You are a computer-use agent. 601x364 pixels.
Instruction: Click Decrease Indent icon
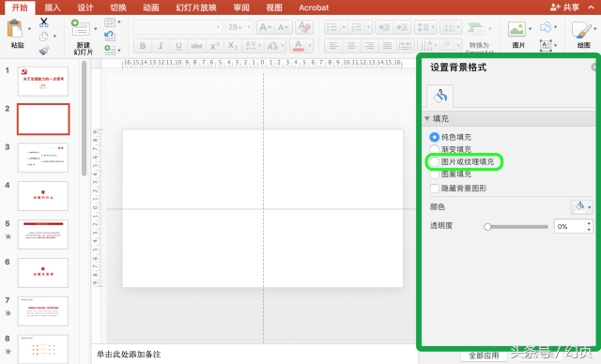pyautogui.click(x=384, y=27)
